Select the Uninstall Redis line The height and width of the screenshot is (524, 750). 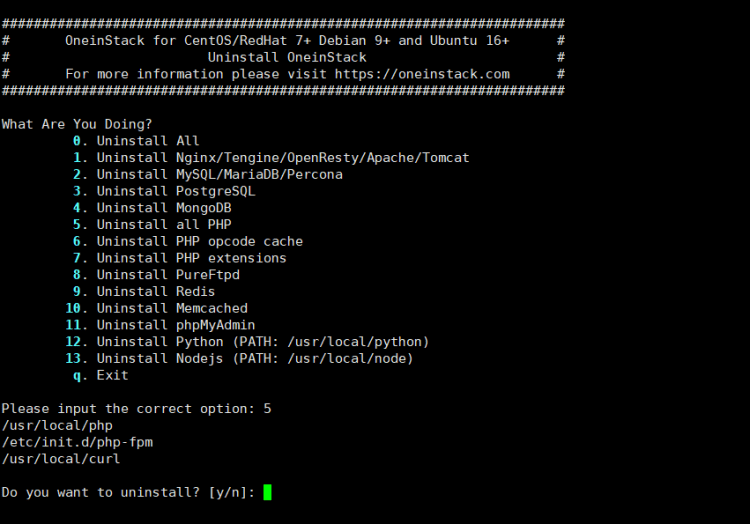144,292
